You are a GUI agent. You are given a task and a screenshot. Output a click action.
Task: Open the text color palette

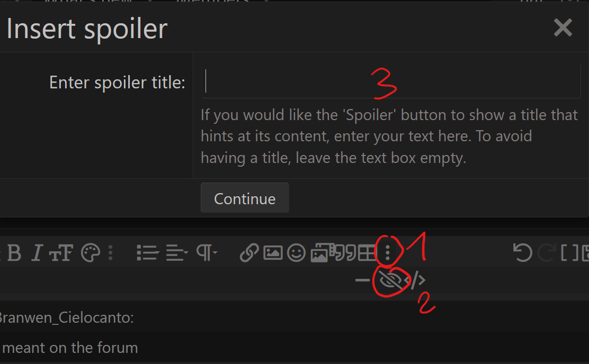tap(91, 252)
